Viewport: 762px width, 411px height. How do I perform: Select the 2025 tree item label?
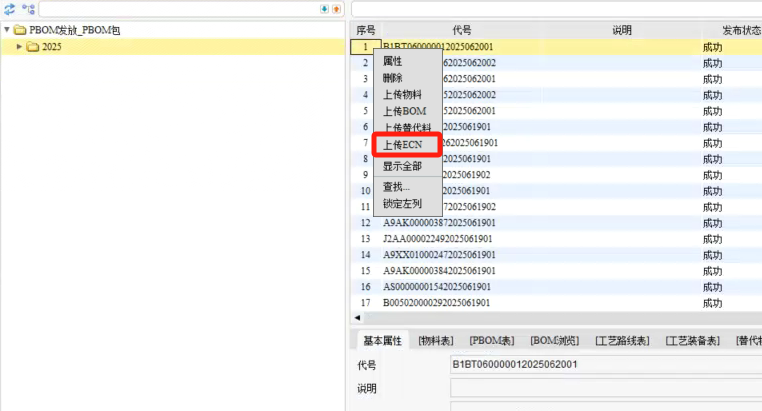click(52, 47)
